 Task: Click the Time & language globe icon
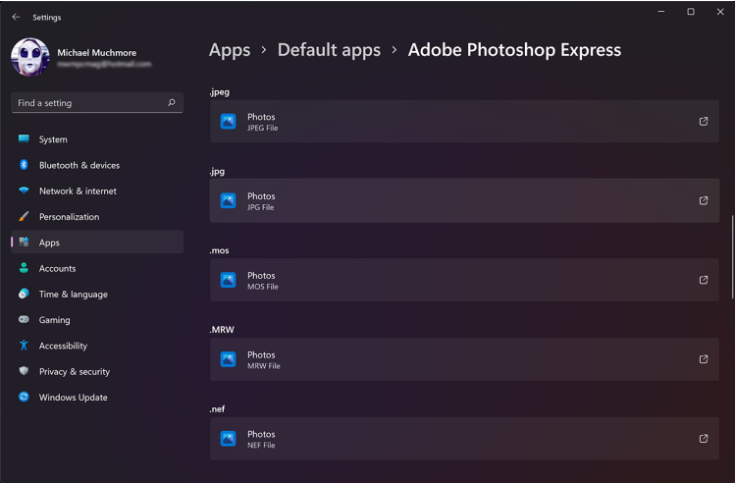(23, 294)
